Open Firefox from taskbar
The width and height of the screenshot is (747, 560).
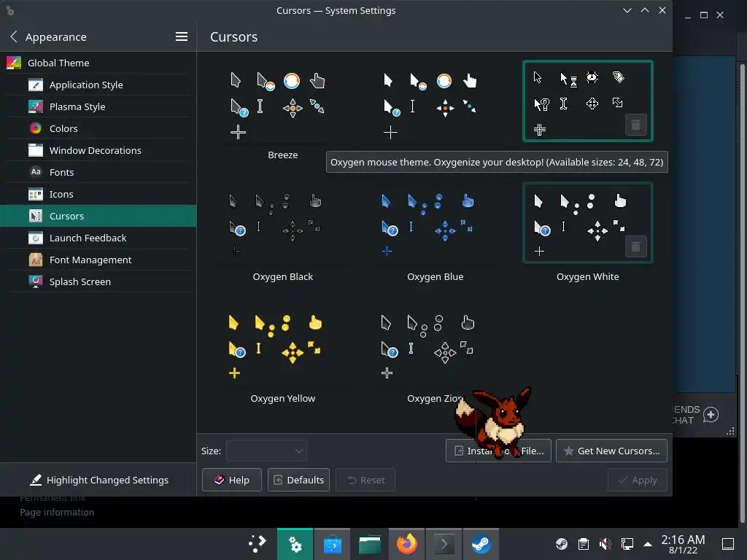point(406,544)
